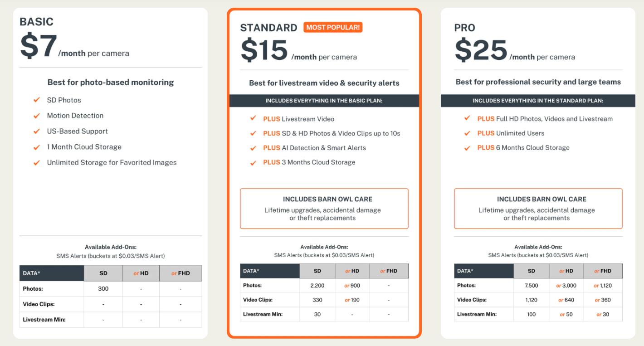This screenshot has height=346, width=644.
Task: Select the Livestream Video checkmark in Standard plan
Action: tap(253, 119)
